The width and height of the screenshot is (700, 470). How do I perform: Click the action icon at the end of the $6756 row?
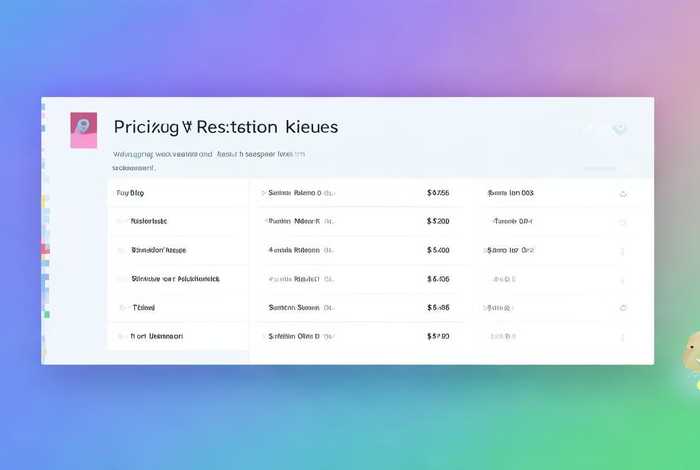click(x=623, y=194)
